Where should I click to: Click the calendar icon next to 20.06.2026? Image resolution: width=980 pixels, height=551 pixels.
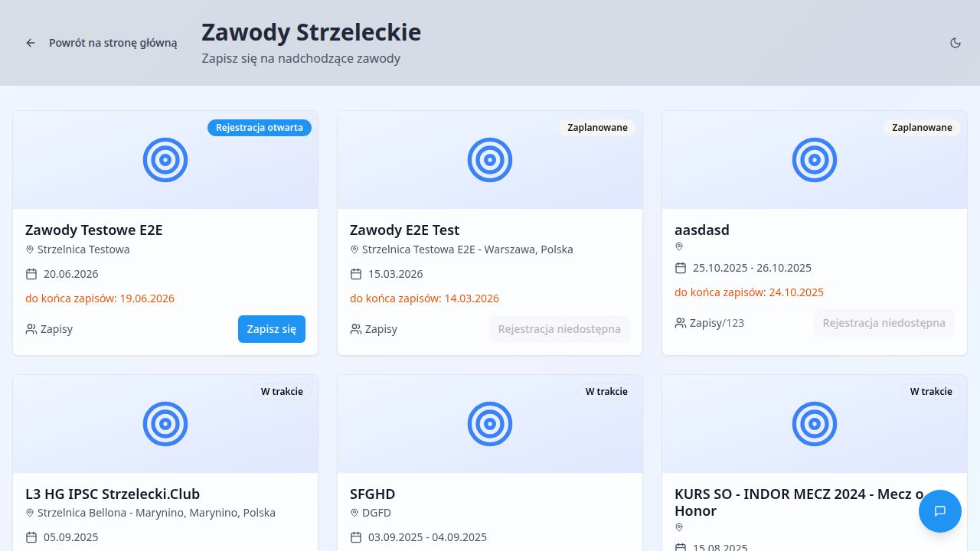(x=31, y=274)
